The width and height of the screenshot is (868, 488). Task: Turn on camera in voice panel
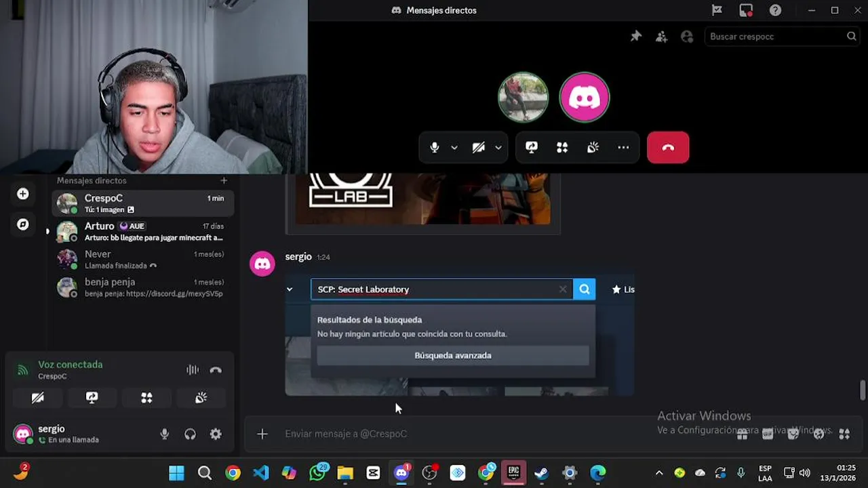coord(38,398)
